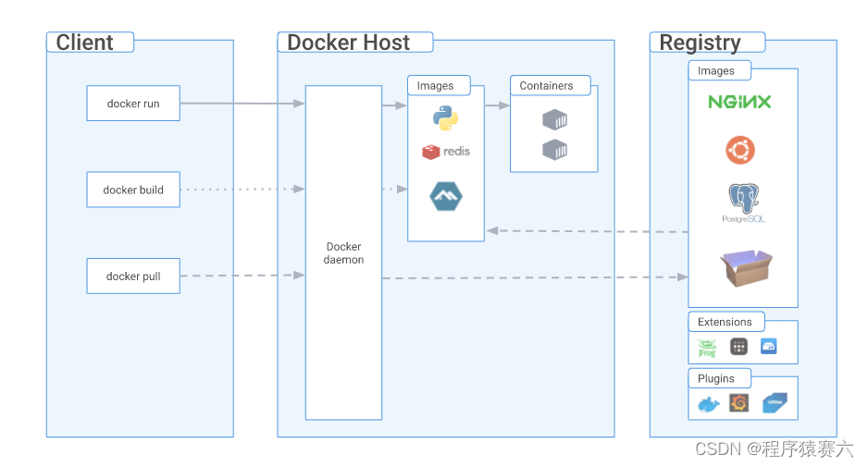Open the JFrog extension icon

(x=707, y=348)
